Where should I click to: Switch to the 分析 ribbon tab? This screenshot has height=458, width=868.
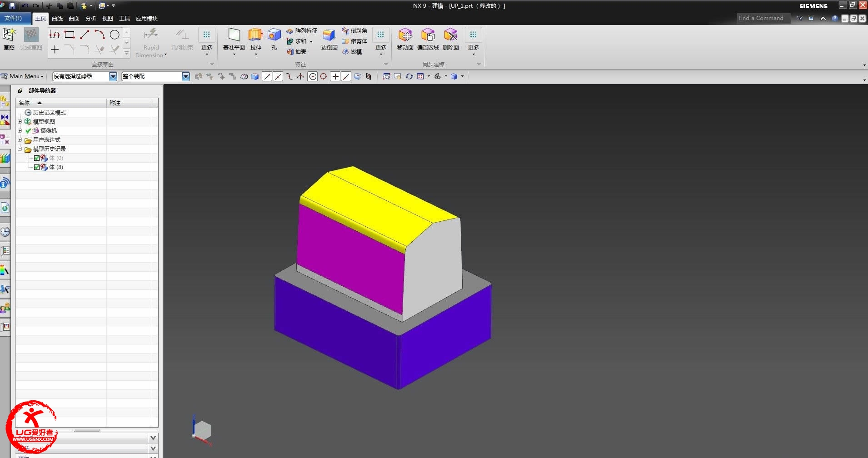coord(91,19)
